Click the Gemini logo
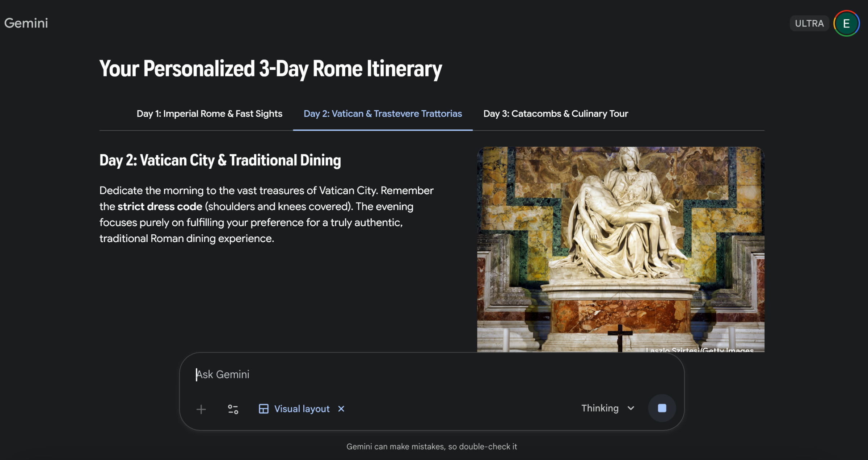The image size is (868, 460). (x=26, y=23)
